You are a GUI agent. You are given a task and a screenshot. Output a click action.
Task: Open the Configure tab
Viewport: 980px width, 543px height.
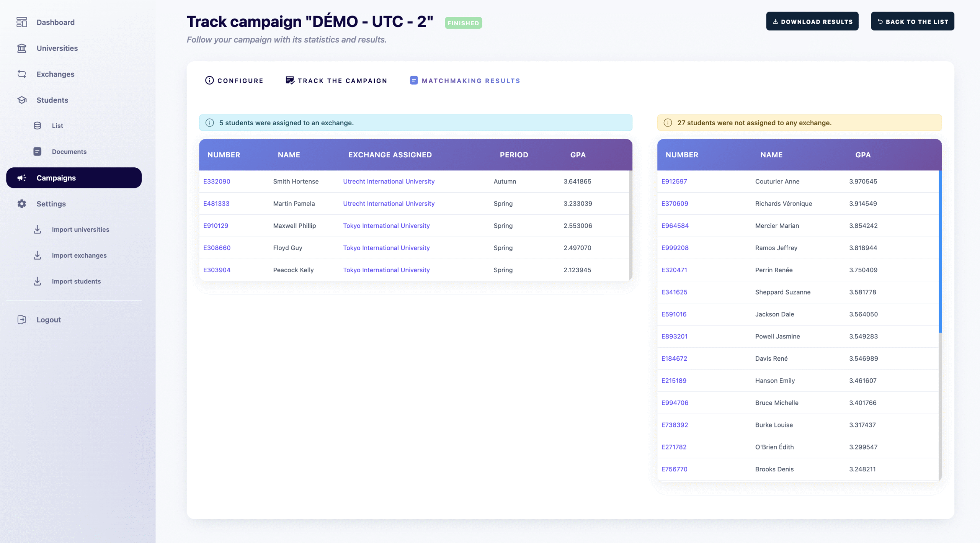[x=234, y=80]
